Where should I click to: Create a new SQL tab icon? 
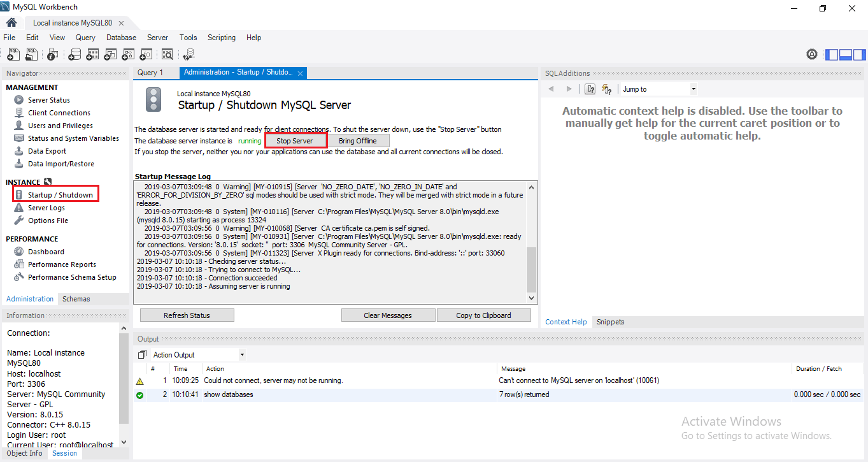[13, 54]
